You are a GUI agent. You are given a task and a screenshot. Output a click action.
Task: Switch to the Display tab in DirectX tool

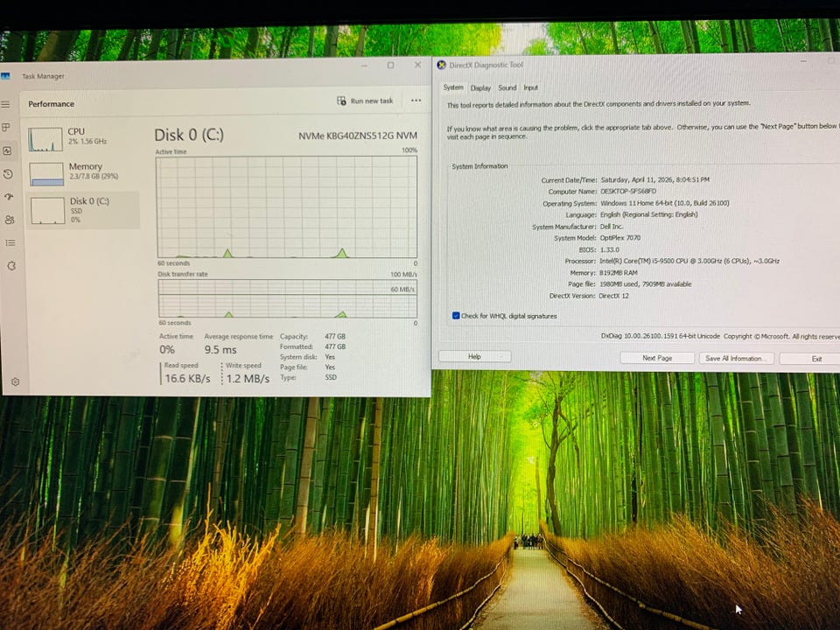click(480, 87)
